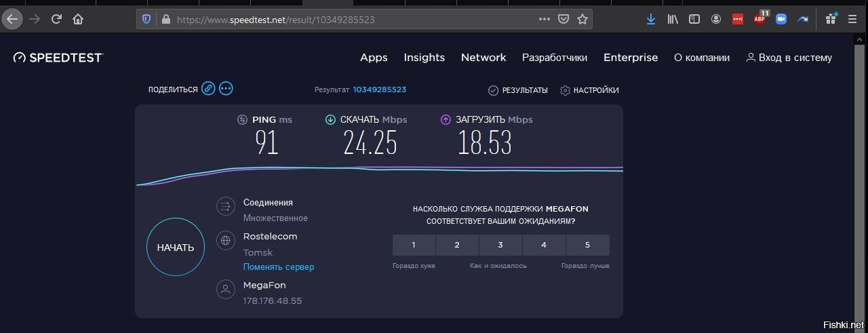Viewport: 868px width, 333px height.
Task: Expand page actions menu in address bar
Action: (544, 19)
